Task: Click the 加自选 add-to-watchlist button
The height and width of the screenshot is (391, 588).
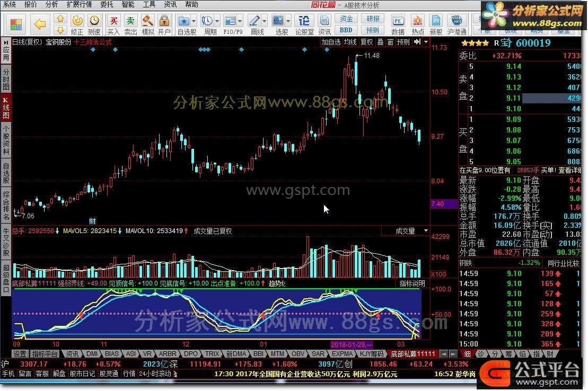Action: coord(331,42)
